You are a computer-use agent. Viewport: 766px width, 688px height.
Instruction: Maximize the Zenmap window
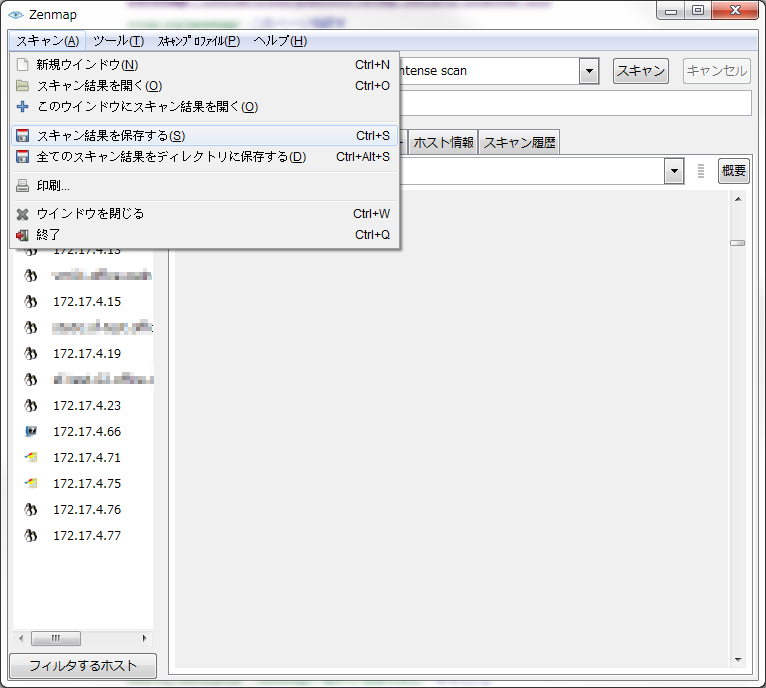click(698, 10)
